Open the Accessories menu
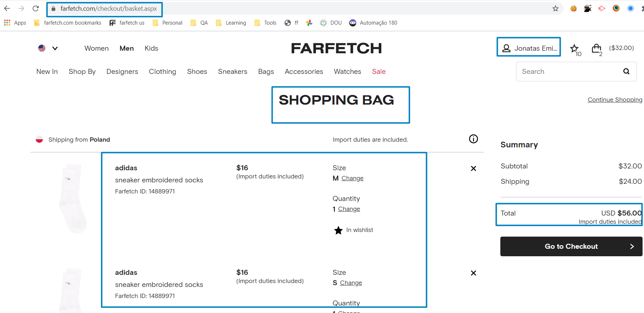Image resolution: width=644 pixels, height=313 pixels. [304, 71]
